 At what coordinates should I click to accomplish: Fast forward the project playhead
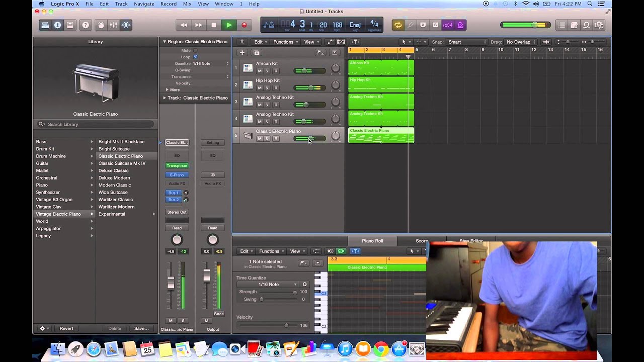[199, 25]
